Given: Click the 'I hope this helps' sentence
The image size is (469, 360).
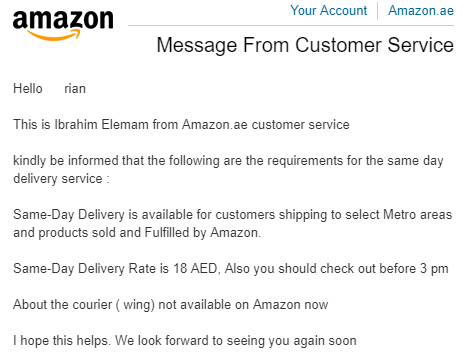Looking at the screenshot, I should pos(61,341).
